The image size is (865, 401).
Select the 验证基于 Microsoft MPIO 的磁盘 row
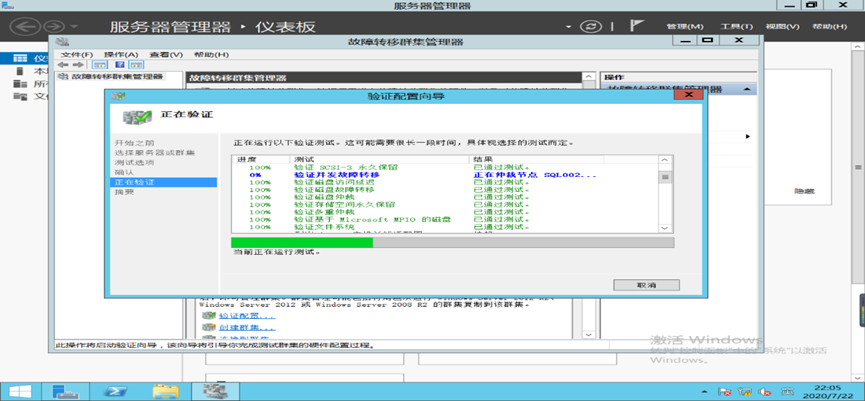pos(445,220)
